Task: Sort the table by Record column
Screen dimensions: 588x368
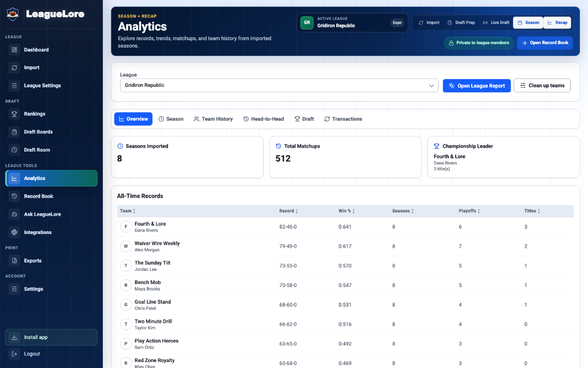Action: 289,211
